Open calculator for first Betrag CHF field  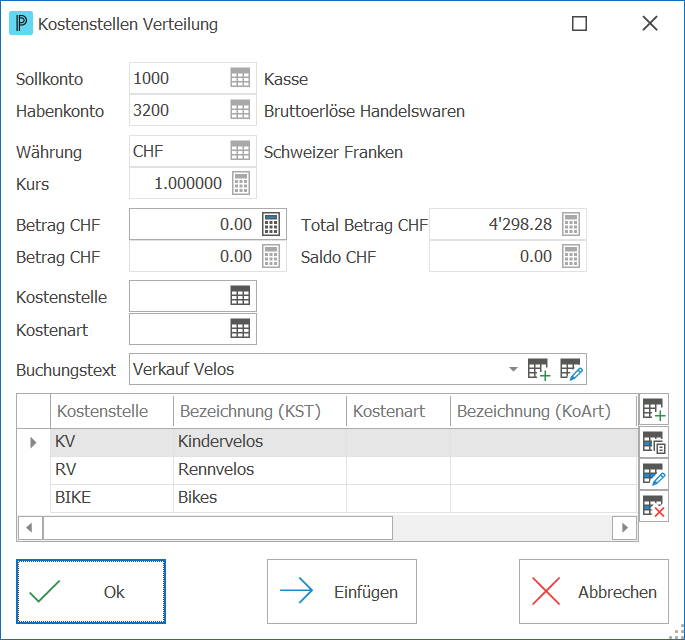271,224
